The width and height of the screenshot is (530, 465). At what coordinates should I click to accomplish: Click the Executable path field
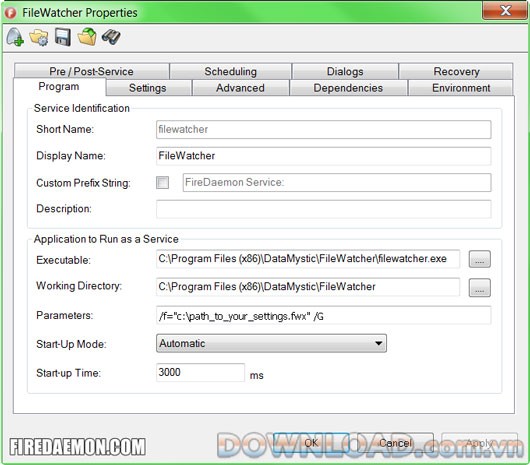308,259
